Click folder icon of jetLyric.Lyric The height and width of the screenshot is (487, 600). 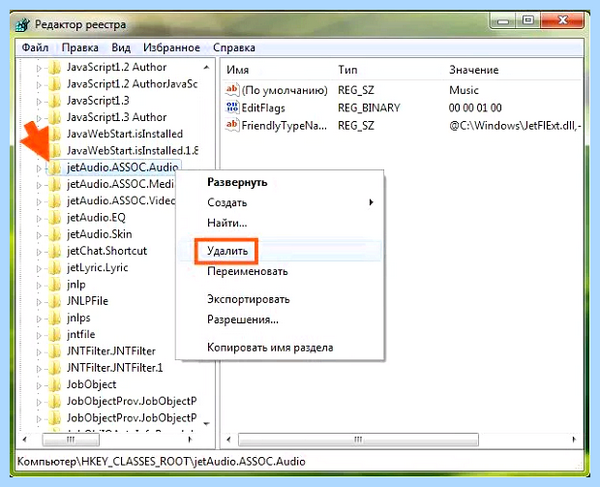(x=55, y=268)
